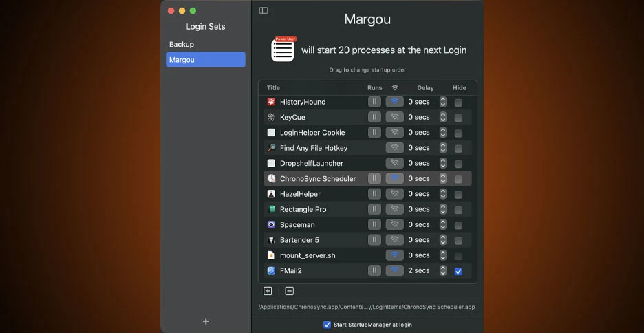Toggle Wi-Fi requirement for LoginHelper Cookie
Screen dimensions: 644x333
tap(395, 132)
